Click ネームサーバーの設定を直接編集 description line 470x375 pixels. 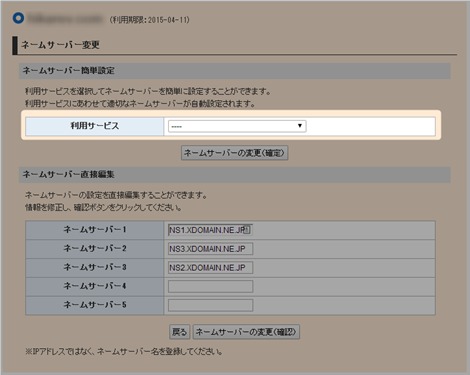pyautogui.click(x=116, y=195)
